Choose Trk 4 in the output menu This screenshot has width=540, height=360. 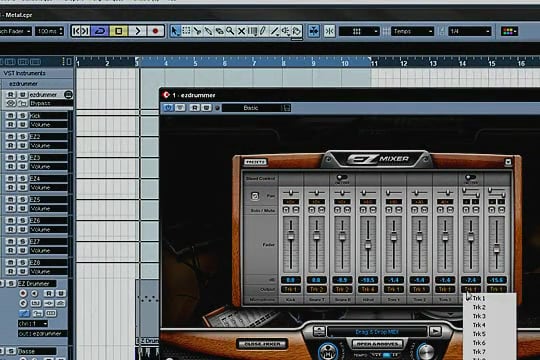(x=479, y=325)
